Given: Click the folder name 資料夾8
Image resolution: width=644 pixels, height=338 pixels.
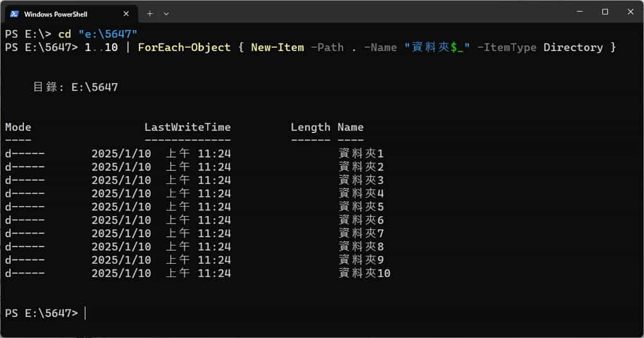Looking at the screenshot, I should pyautogui.click(x=361, y=246).
